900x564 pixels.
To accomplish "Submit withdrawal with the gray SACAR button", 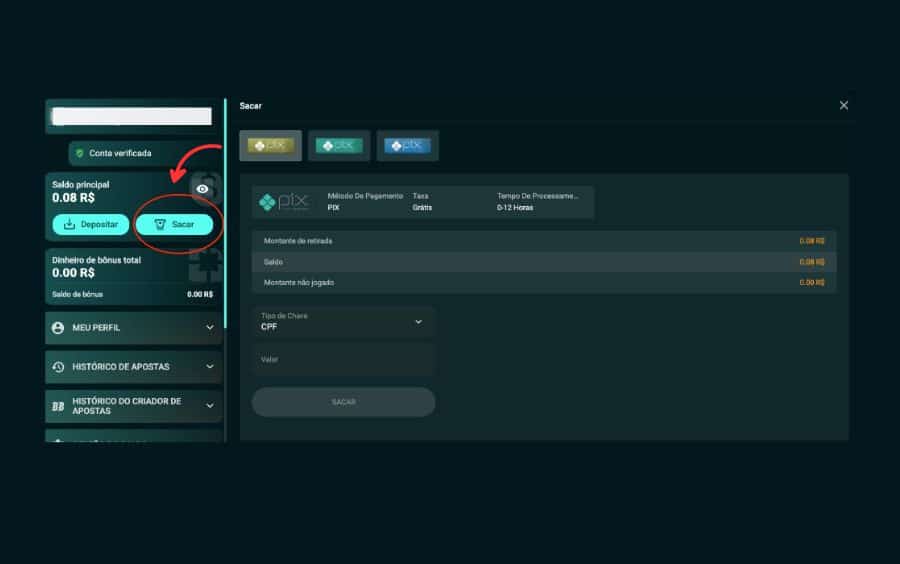I will pyautogui.click(x=343, y=402).
